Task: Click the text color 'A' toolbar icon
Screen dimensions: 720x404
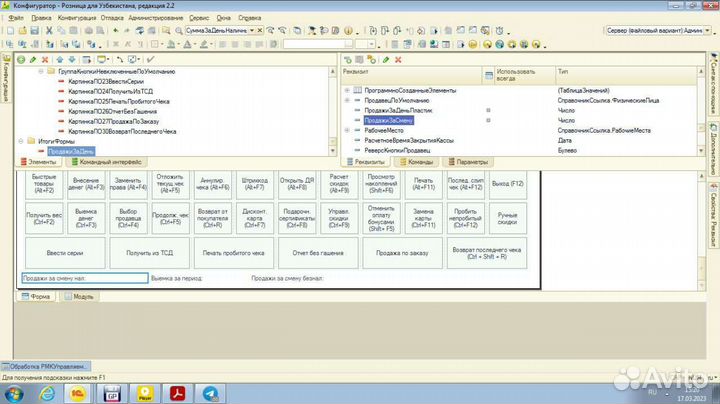Action: pyautogui.click(x=187, y=45)
